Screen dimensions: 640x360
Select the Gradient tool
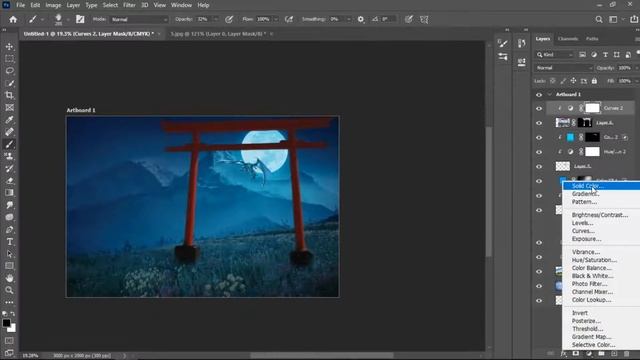tap(9, 193)
